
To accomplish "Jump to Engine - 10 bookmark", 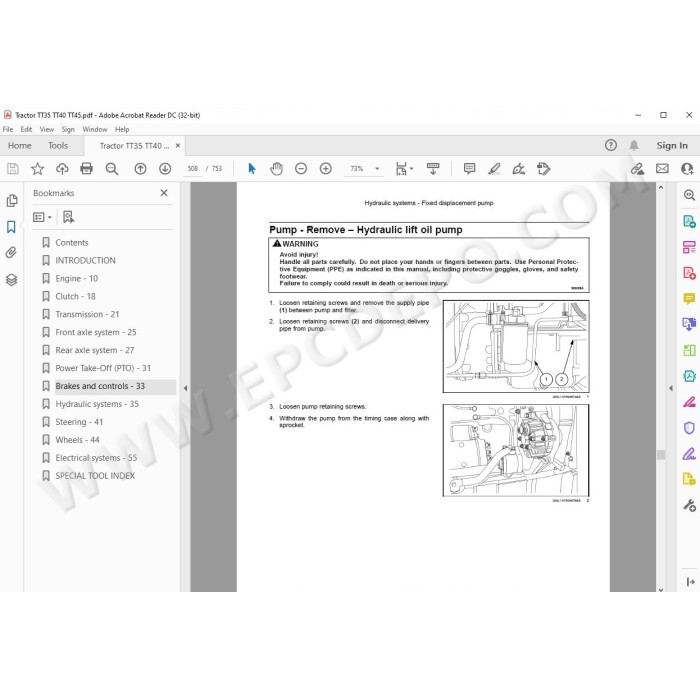I will pyautogui.click(x=76, y=279).
